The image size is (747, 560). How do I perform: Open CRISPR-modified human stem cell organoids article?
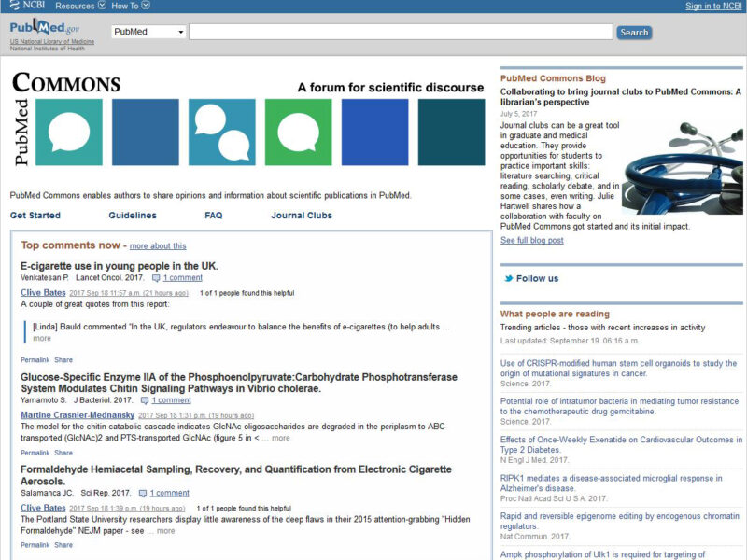[x=618, y=369]
